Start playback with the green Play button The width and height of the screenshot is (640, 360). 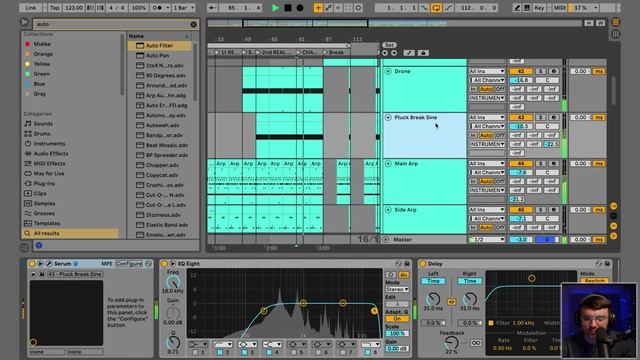275,8
